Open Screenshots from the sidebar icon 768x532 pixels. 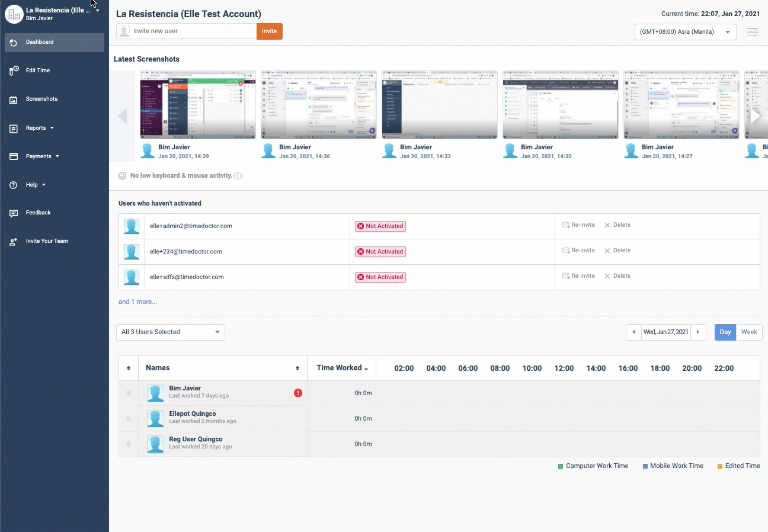click(14, 100)
